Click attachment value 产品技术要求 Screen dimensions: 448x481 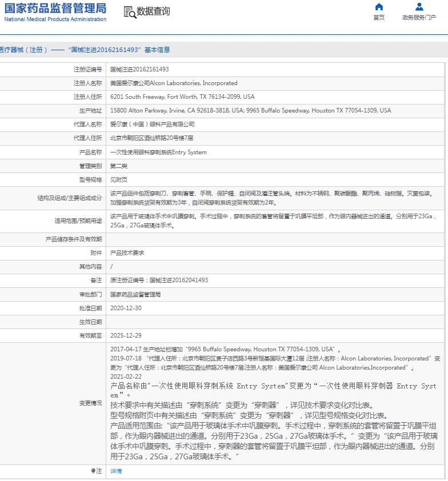point(127,253)
